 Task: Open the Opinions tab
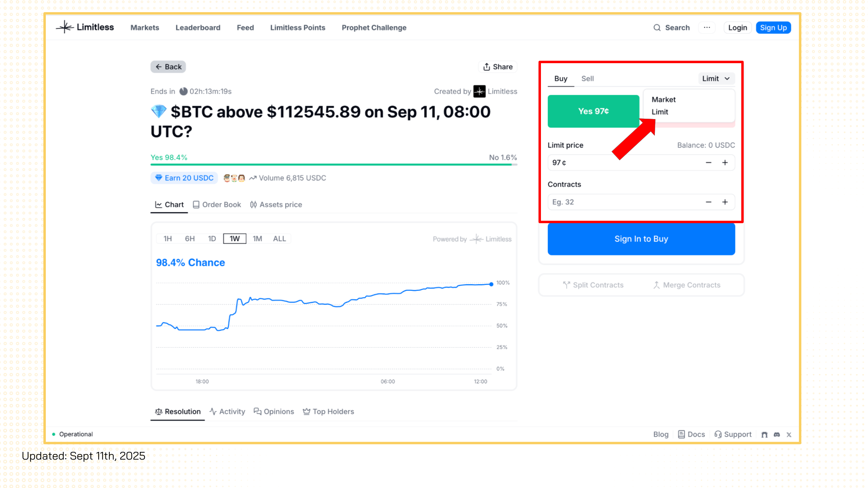click(x=274, y=412)
